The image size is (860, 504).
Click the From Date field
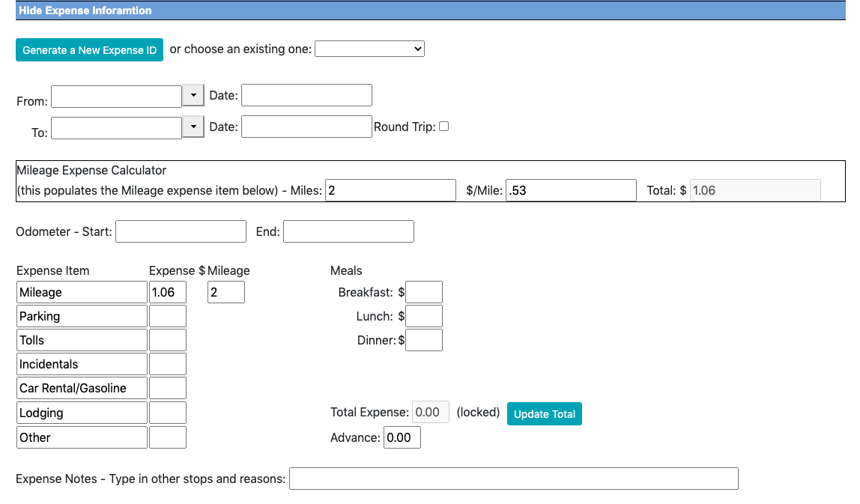coord(306,95)
